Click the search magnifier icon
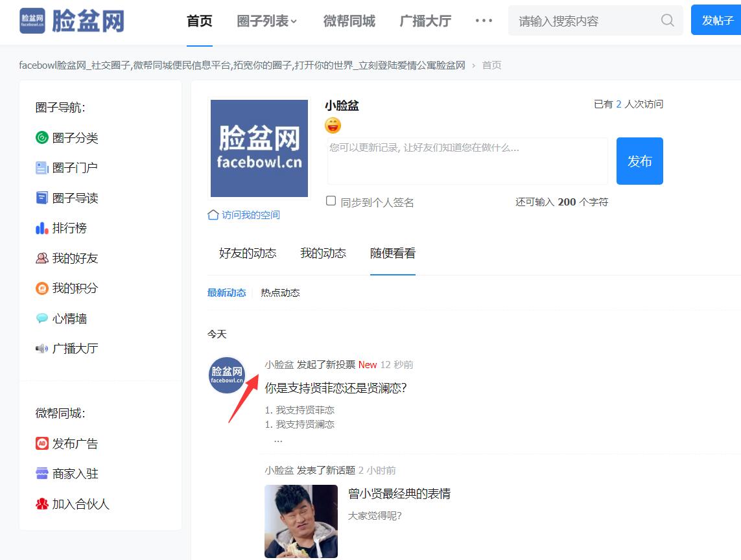This screenshot has width=741, height=560. tap(667, 21)
